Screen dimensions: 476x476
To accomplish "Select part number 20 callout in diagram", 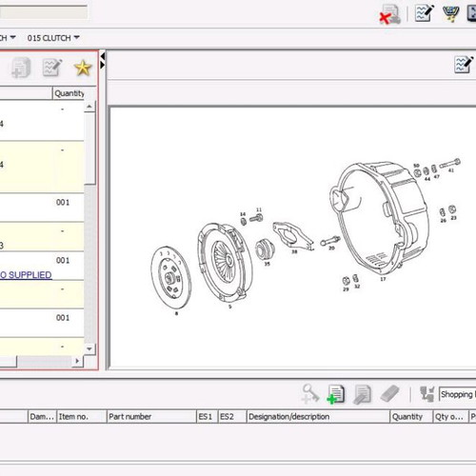I will (331, 248).
